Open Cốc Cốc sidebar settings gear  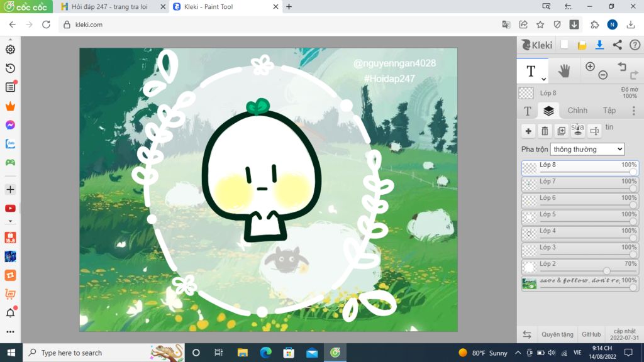click(x=10, y=49)
